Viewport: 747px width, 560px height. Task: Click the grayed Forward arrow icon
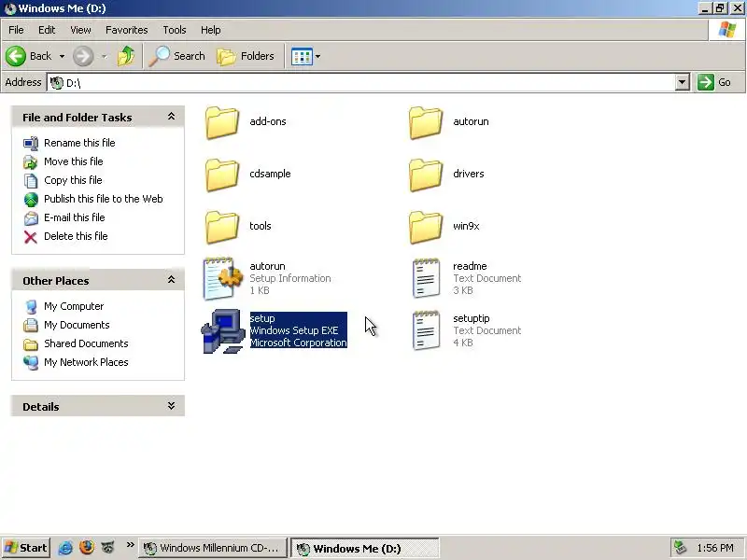coord(83,56)
